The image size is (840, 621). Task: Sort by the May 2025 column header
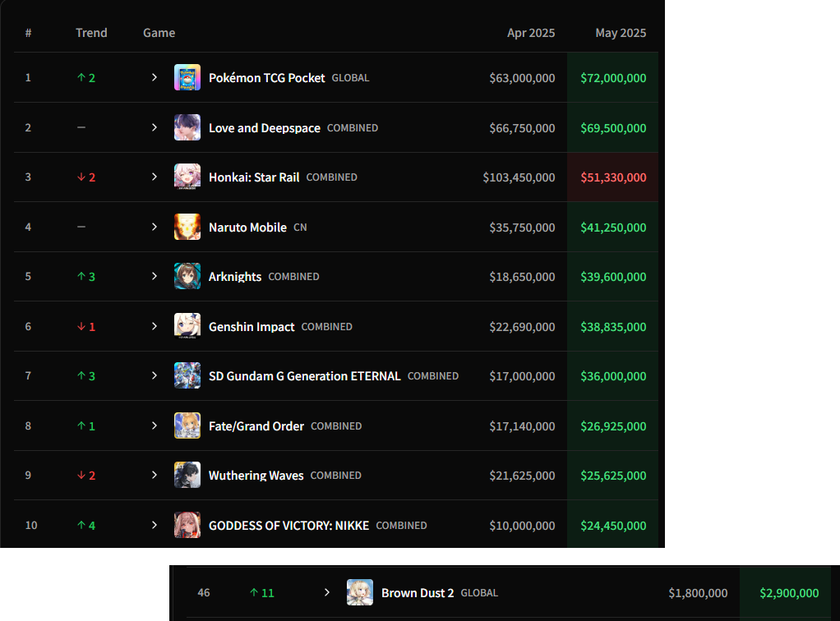621,33
